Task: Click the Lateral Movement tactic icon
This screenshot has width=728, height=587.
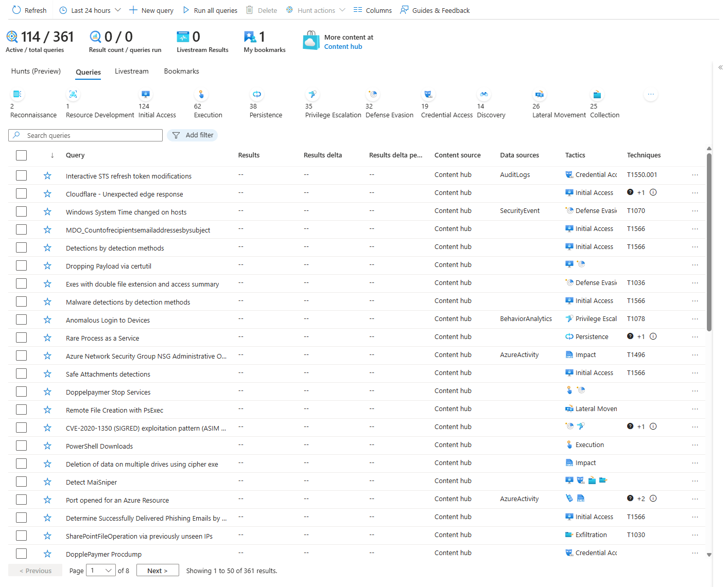Action: tap(540, 94)
